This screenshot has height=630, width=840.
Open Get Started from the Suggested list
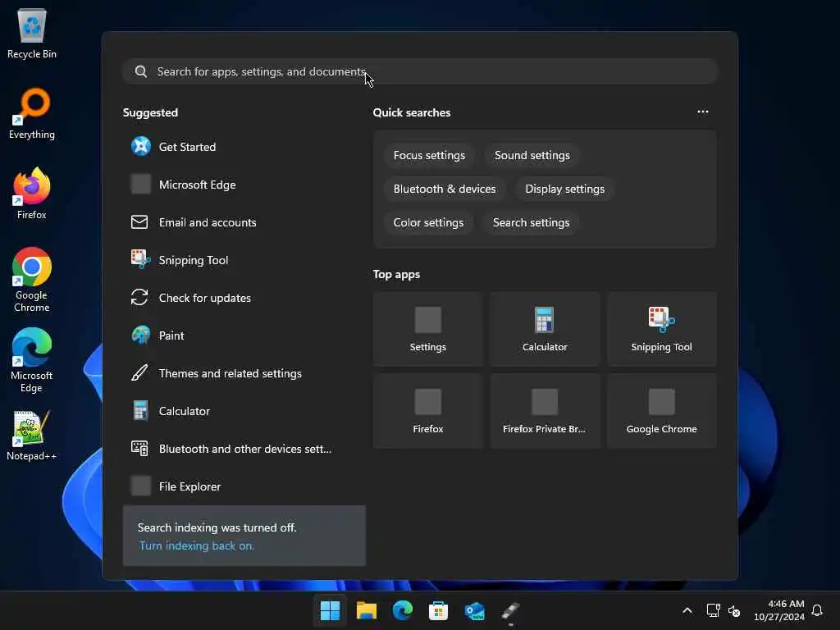coord(244,147)
